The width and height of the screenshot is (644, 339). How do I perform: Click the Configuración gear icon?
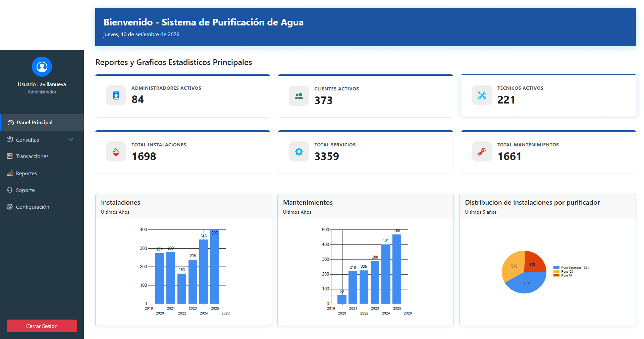(10, 207)
